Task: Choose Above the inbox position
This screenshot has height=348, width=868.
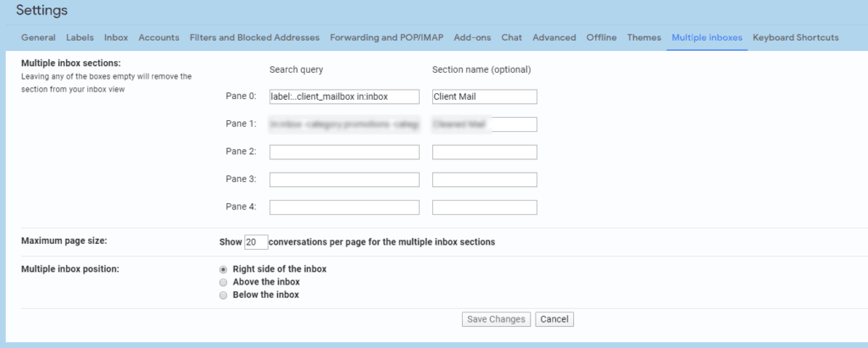Action: tap(224, 282)
